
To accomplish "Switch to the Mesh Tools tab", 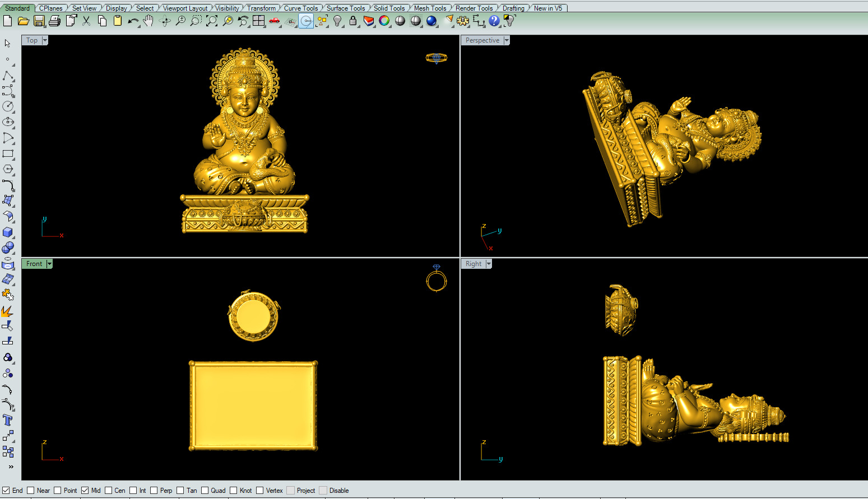I will [430, 8].
